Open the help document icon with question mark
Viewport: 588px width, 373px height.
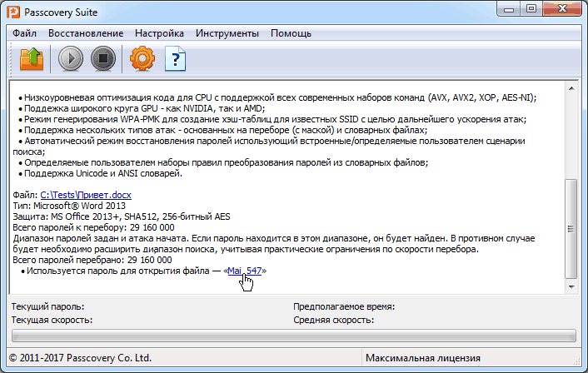click(x=175, y=59)
